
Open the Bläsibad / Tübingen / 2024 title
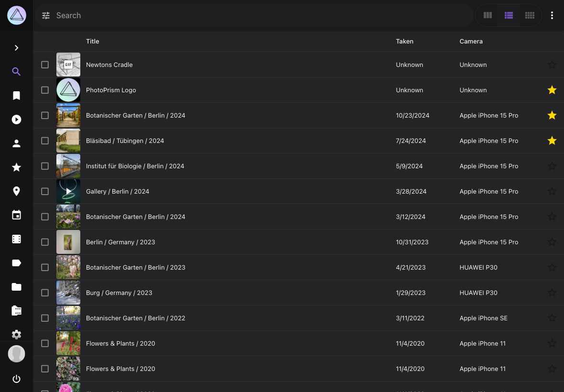pyautogui.click(x=125, y=141)
